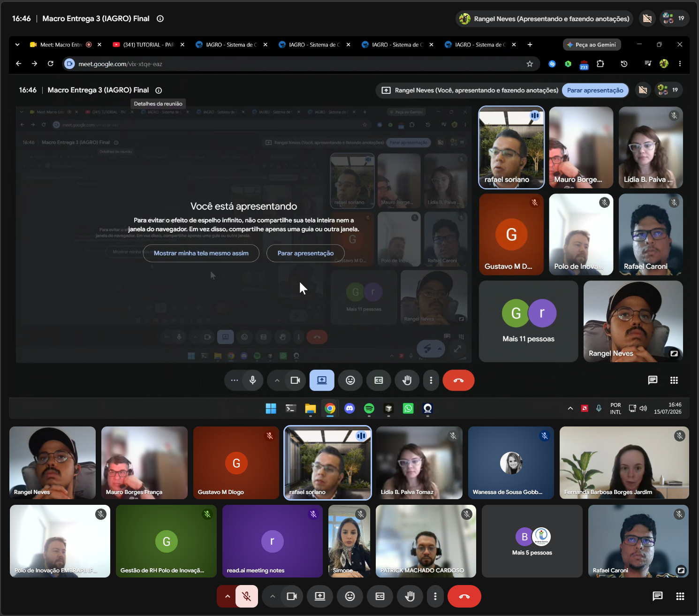Screen dimensions: 699x616
Task: Click participants count icon showing 19
Action: (x=675, y=19)
